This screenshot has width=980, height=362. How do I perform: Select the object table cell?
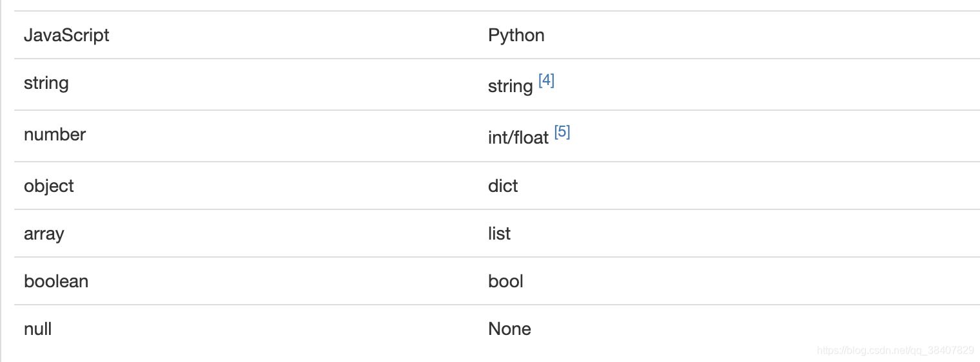click(49, 186)
